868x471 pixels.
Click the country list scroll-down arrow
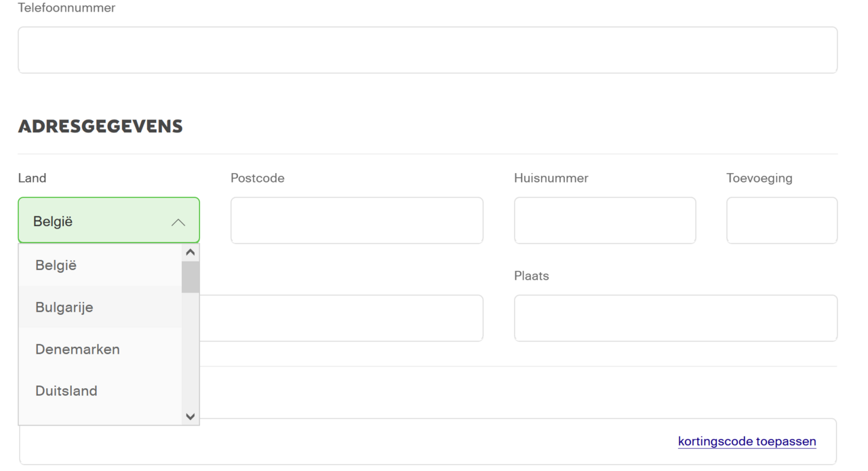[191, 417]
